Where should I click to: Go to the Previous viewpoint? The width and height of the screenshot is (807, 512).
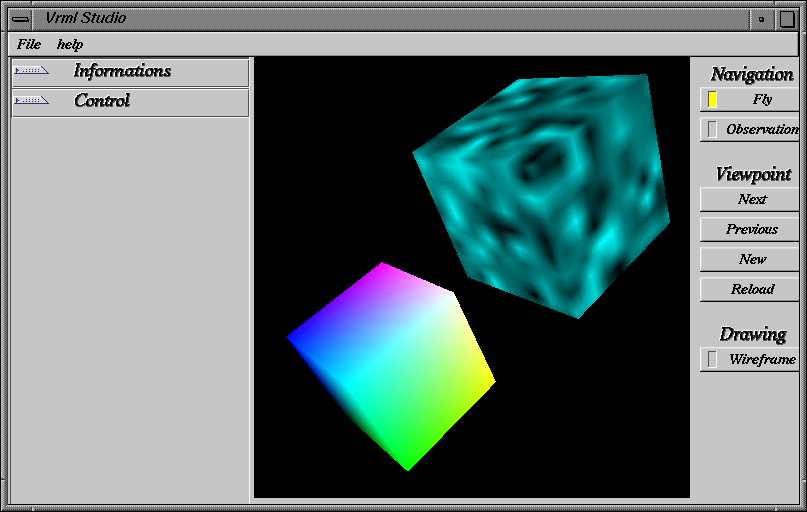point(750,229)
